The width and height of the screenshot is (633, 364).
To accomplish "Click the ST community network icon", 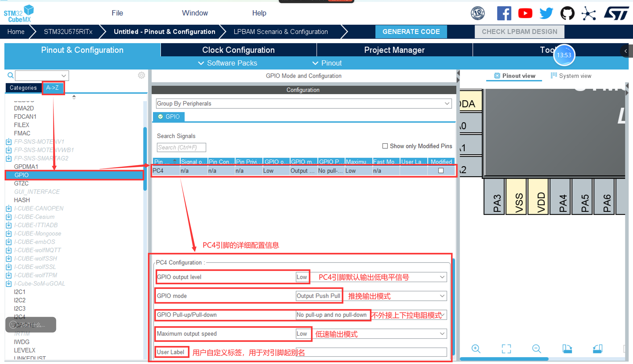I will click(588, 14).
